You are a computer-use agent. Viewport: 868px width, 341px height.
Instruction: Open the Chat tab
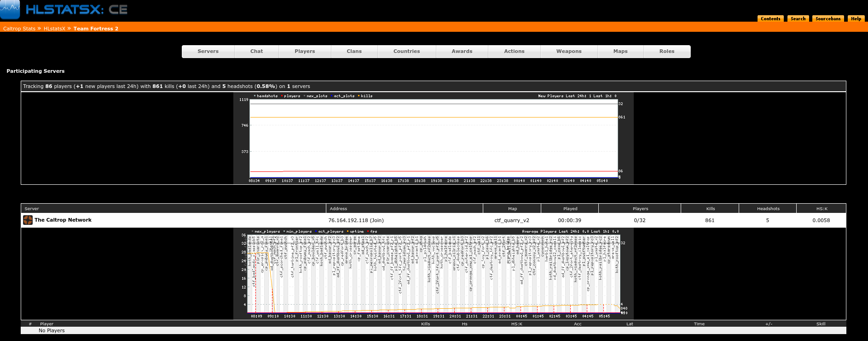point(257,52)
